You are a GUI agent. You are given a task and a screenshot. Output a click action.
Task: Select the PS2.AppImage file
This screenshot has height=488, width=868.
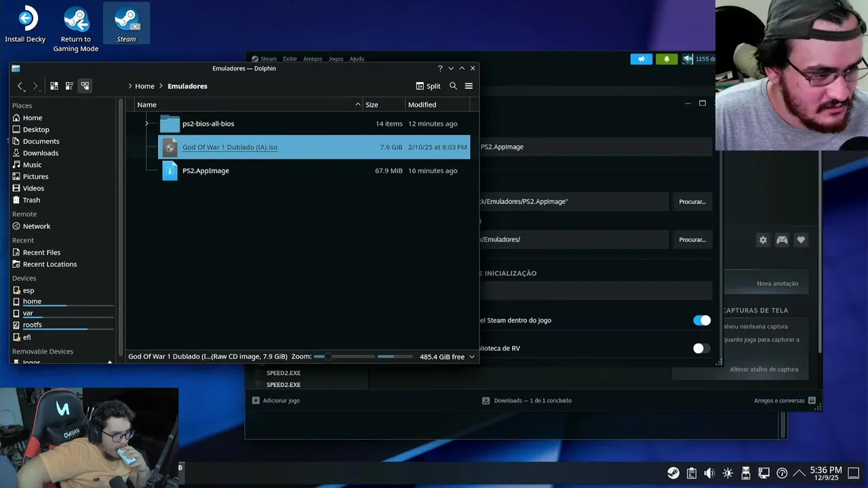205,171
